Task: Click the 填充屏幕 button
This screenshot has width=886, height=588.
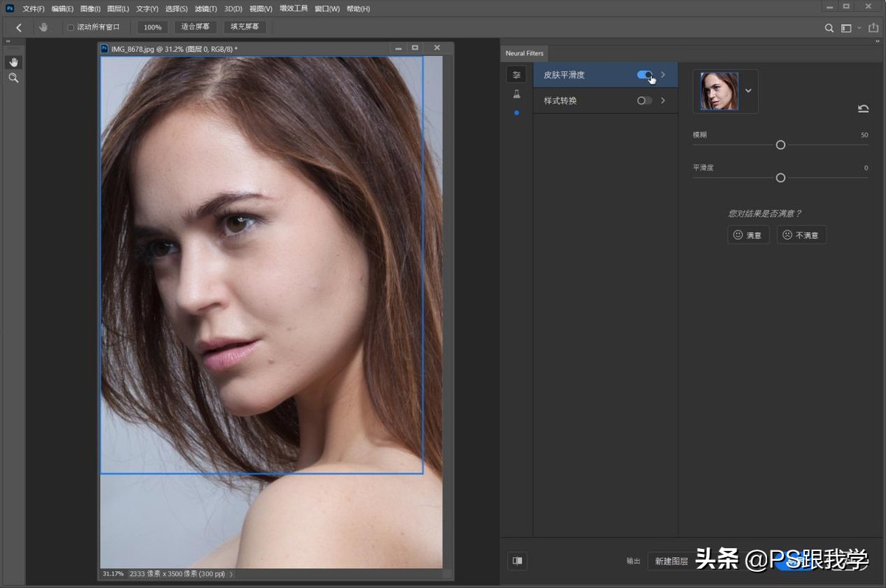Action: point(244,27)
